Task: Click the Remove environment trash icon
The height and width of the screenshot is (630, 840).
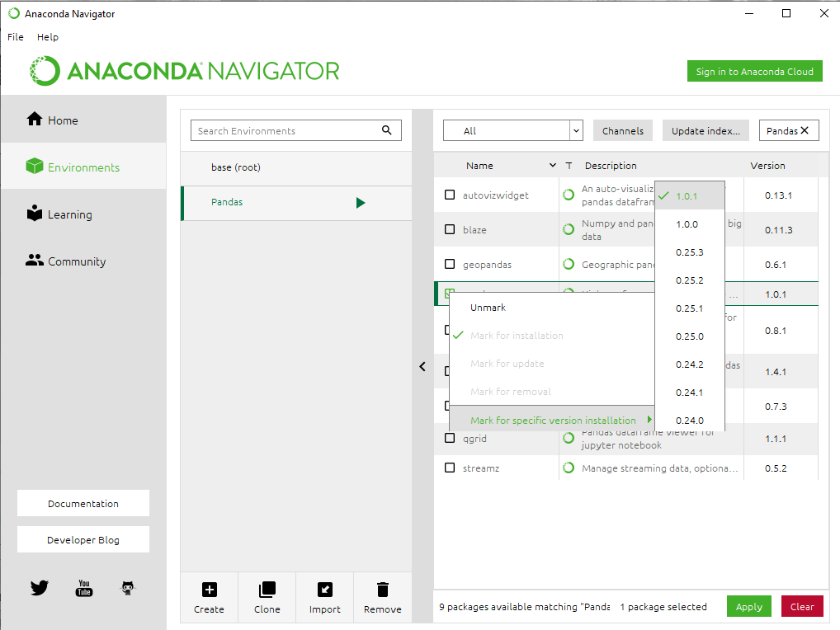Action: coord(382,590)
